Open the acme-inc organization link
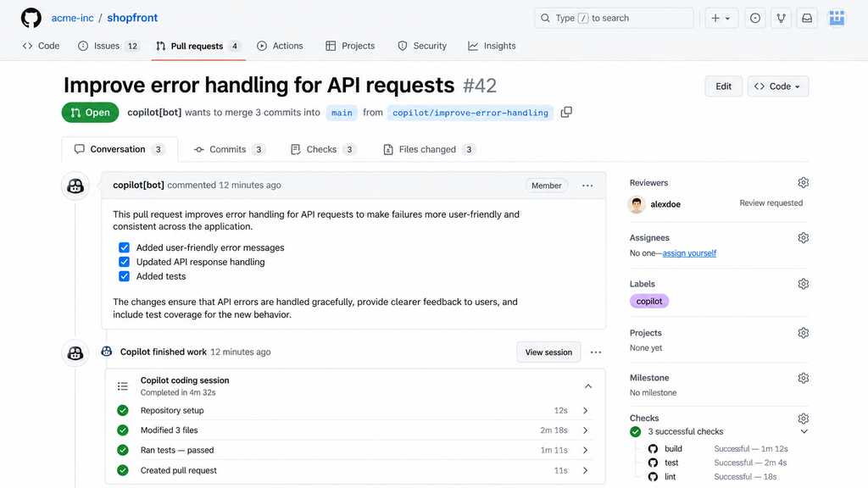The width and height of the screenshot is (868, 488). click(73, 18)
